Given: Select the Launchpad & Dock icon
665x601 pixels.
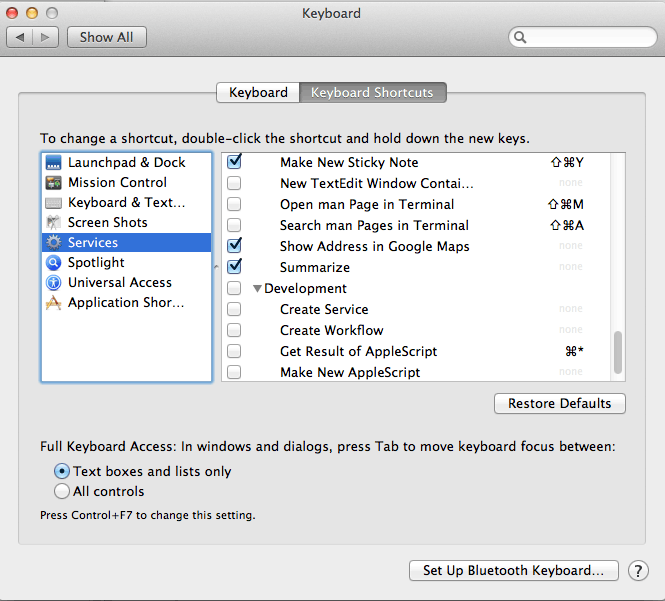Looking at the screenshot, I should (x=53, y=162).
